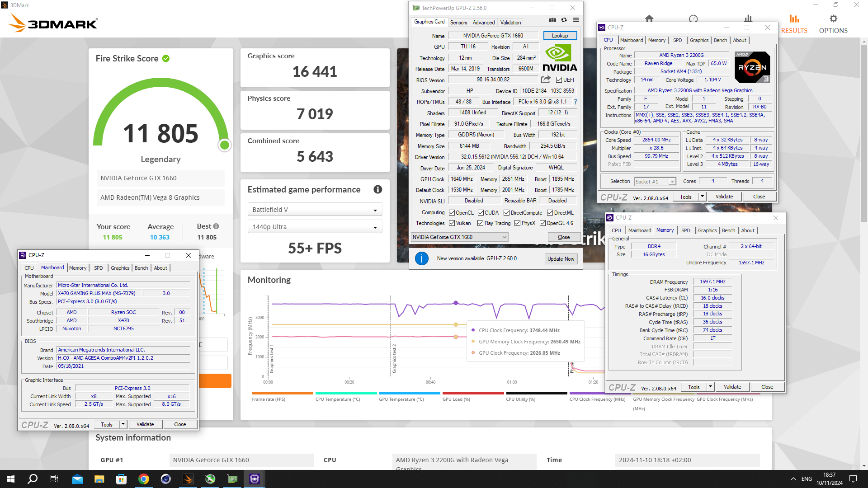
Task: Open GPU-Z graphics card selector dropdown
Action: click(459, 237)
